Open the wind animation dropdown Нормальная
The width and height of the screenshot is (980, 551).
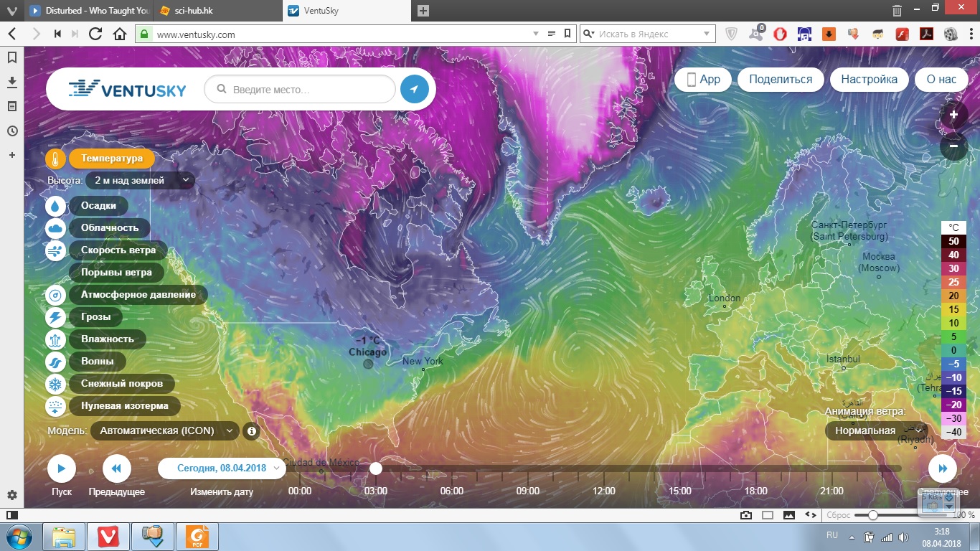[873, 431]
